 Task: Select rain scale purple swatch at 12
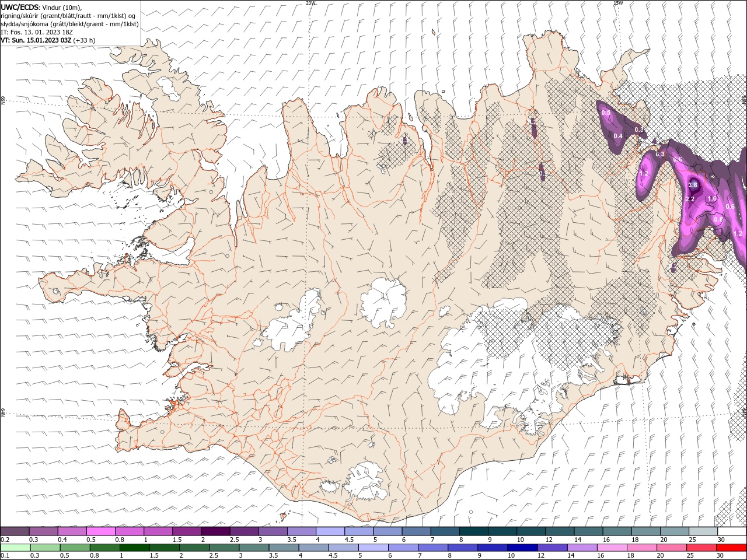553,547
